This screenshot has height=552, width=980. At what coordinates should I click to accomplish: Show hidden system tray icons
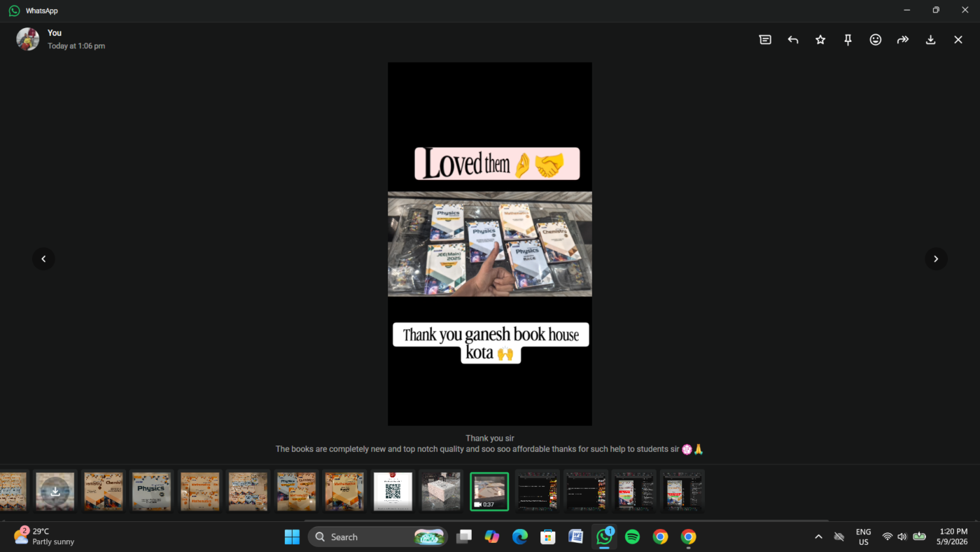pos(818,537)
